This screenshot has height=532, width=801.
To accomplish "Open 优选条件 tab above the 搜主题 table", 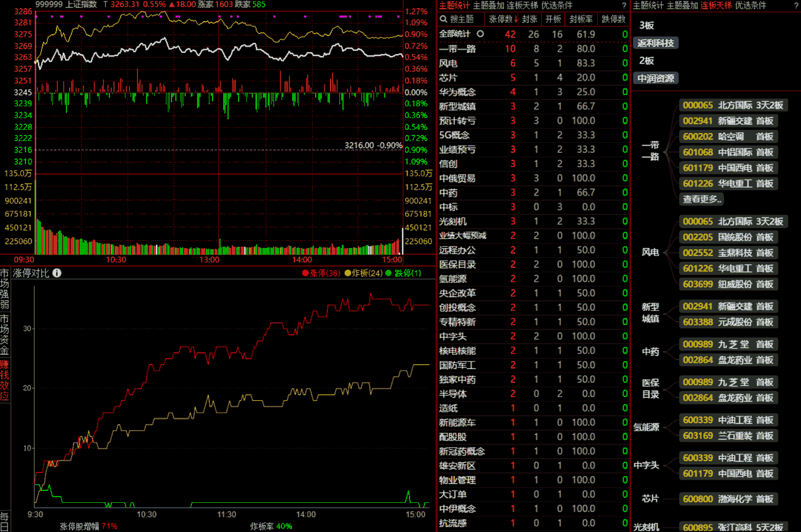I will [x=557, y=5].
